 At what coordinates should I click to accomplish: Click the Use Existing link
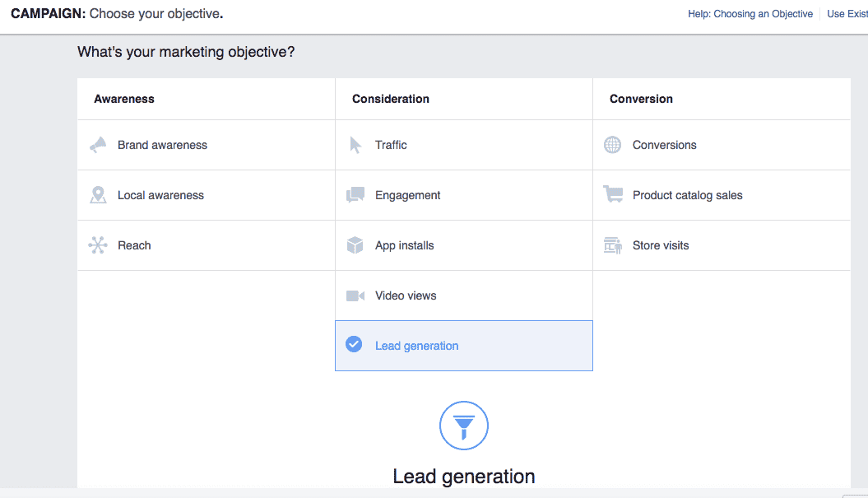[x=847, y=14]
